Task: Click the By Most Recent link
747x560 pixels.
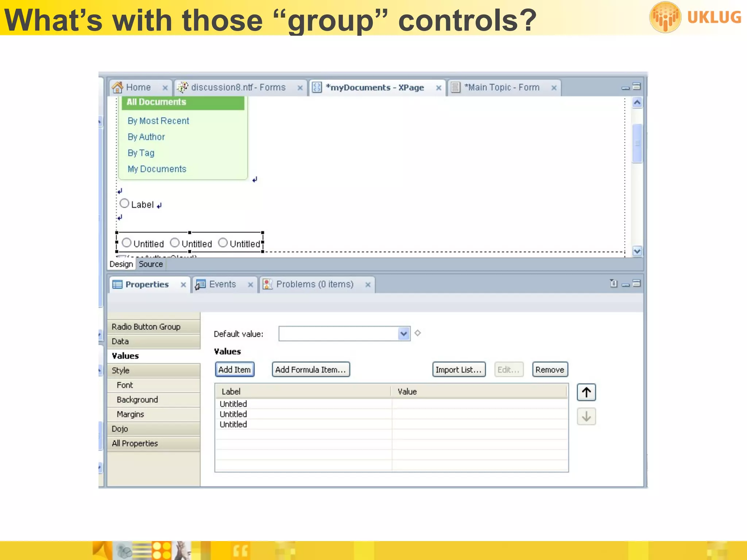Action: [x=158, y=121]
